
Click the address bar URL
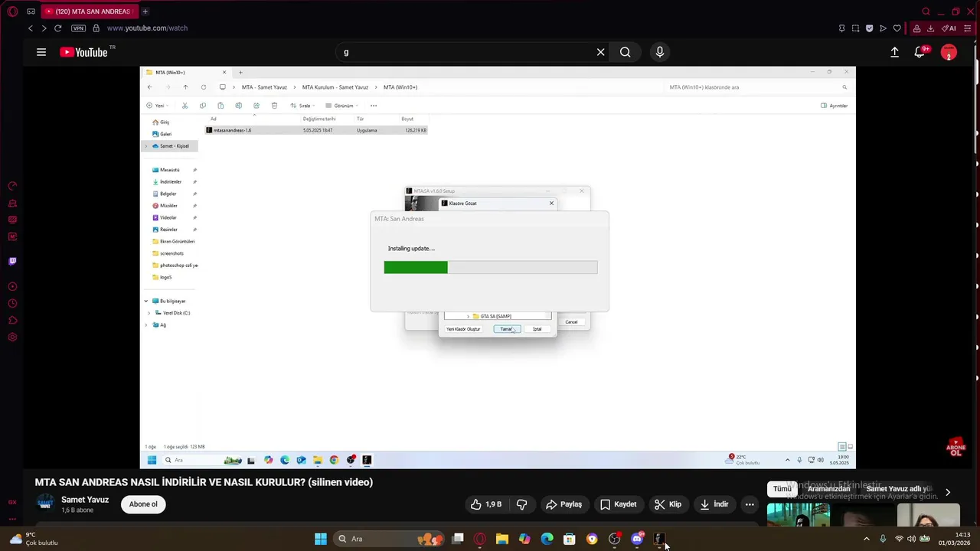[147, 28]
